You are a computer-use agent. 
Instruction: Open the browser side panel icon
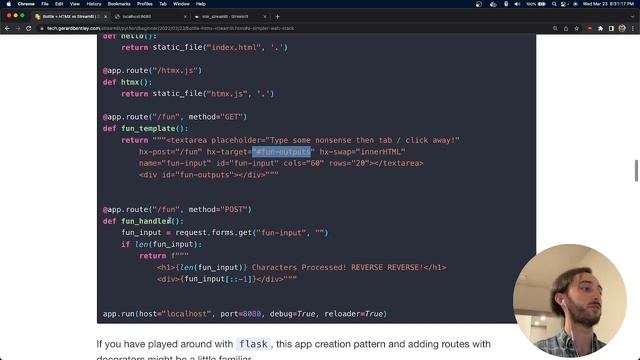click(611, 28)
